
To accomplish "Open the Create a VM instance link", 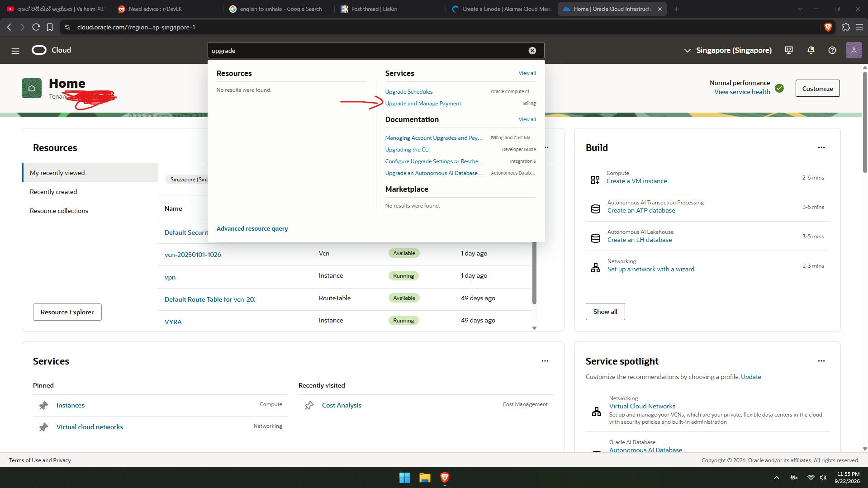I will coord(636,181).
